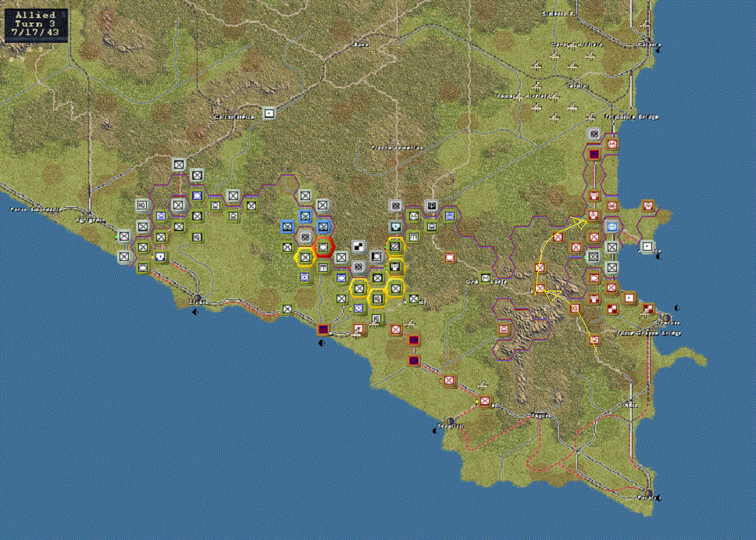Select yellow-highlighted counter adjacent to red hex
The height and width of the screenshot is (540, 756).
pos(305,257)
